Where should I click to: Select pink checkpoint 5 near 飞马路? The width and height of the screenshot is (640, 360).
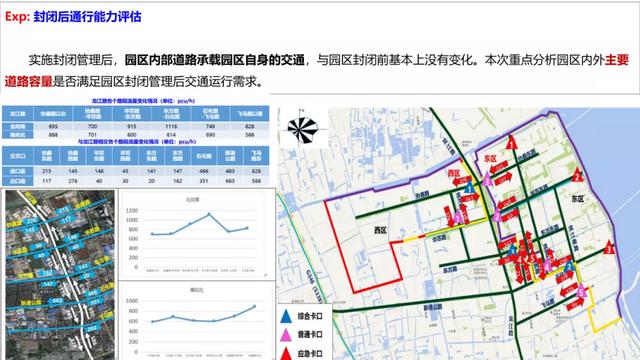coord(582,291)
